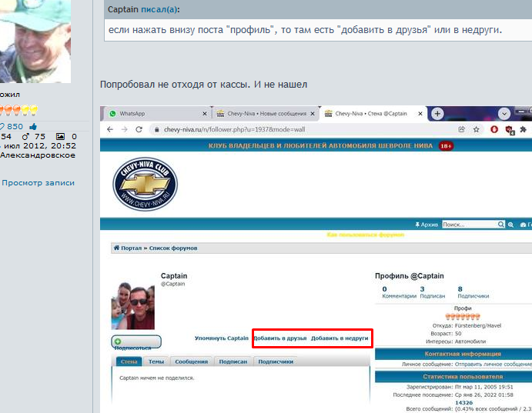Select the "Стена" profile tab
Viewport: 532px width, 413px height.
pyautogui.click(x=129, y=361)
